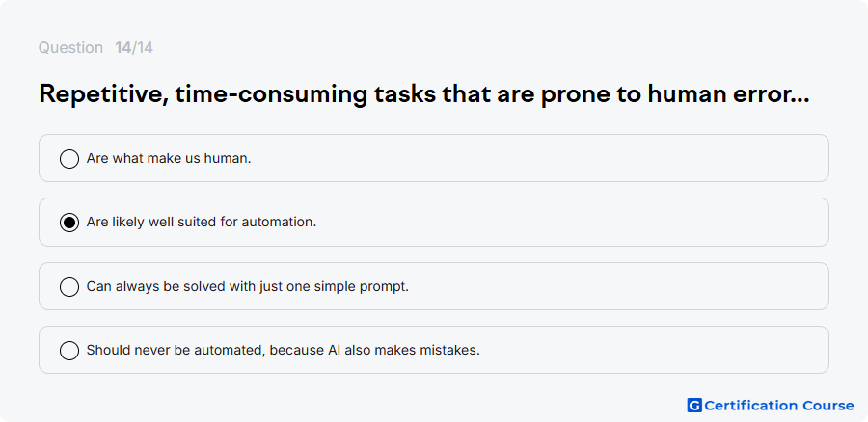Click the gray "Question" label

70,48
